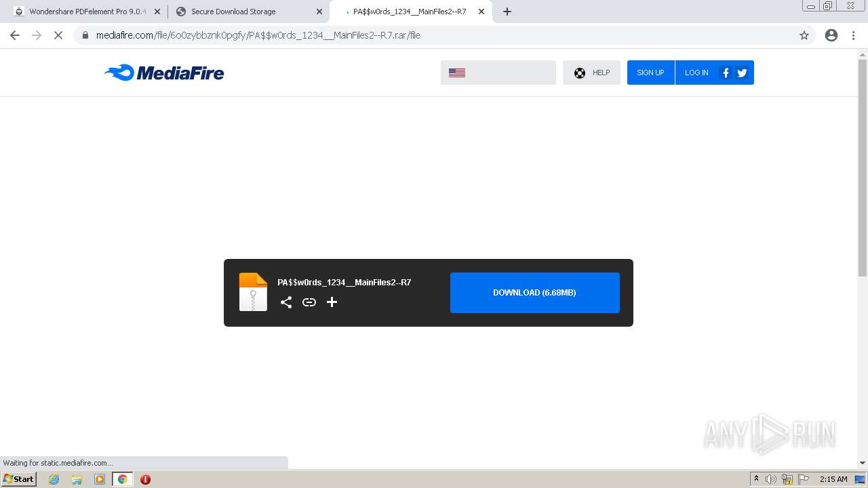Open the Windows Start menu

pyautogui.click(x=19, y=479)
